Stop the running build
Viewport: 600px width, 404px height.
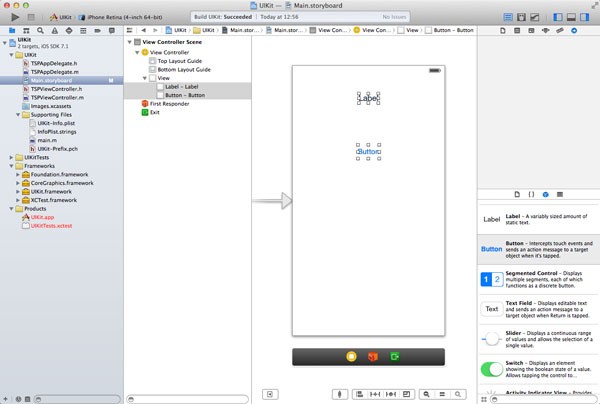pos(31,17)
